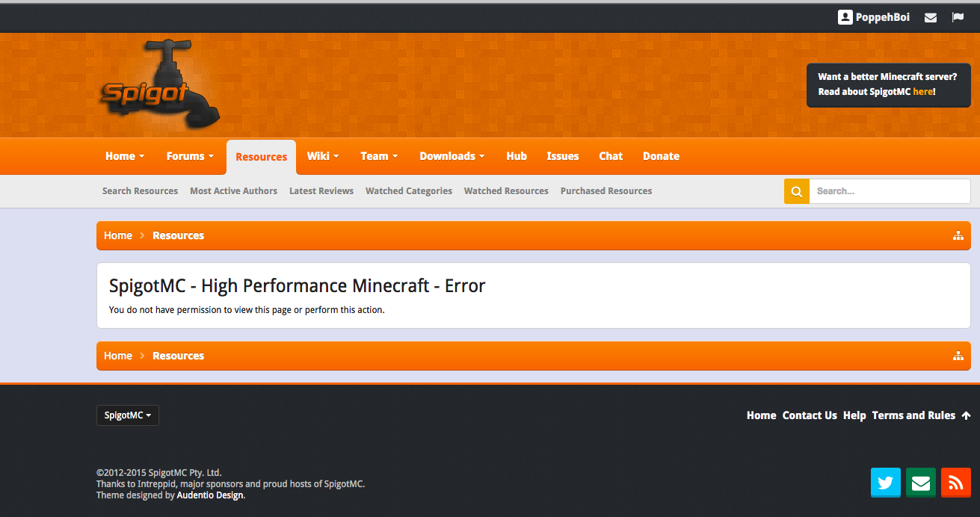
Task: Click Resources in bottom breadcrumb
Action: tap(178, 356)
